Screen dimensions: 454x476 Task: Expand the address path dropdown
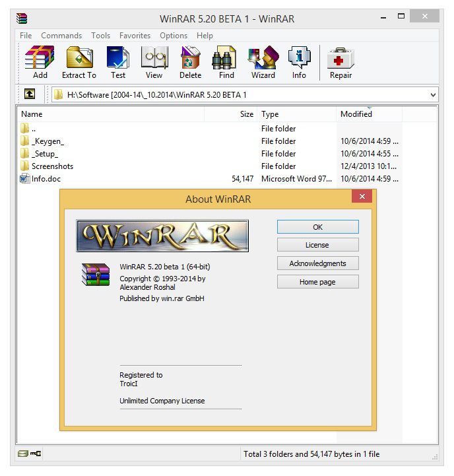(x=433, y=94)
